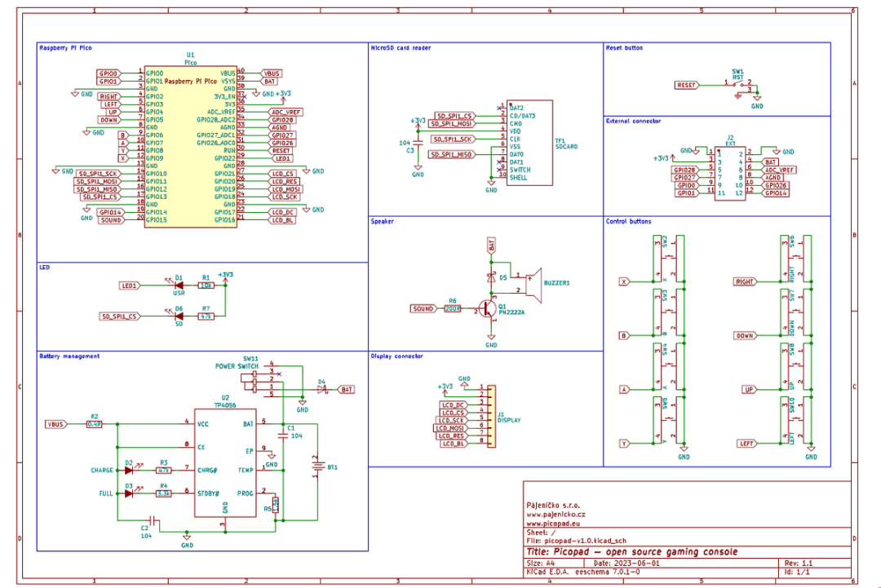Select the Q1 PN2222A transistor symbol

point(488,309)
